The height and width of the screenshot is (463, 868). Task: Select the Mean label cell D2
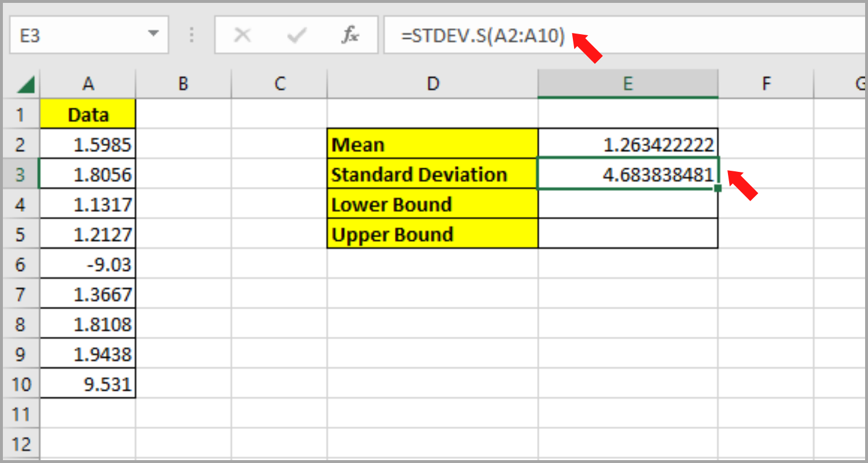pos(432,144)
